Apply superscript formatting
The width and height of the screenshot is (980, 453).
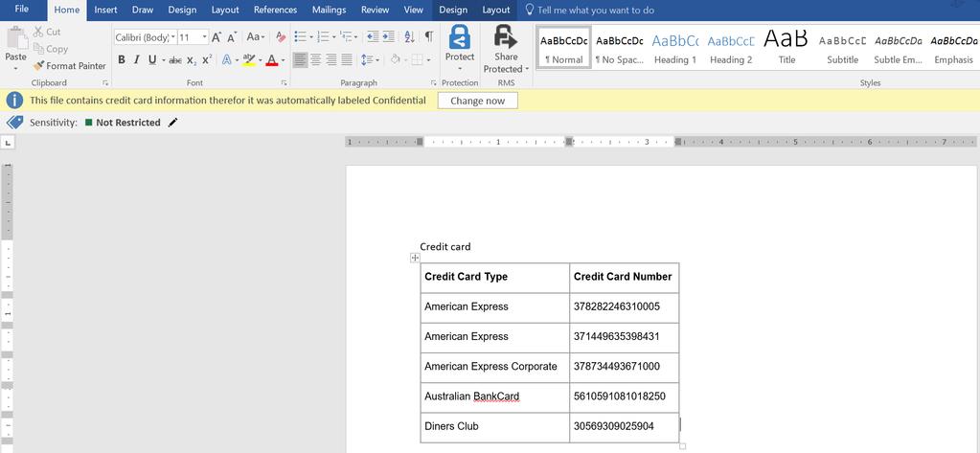[207, 60]
